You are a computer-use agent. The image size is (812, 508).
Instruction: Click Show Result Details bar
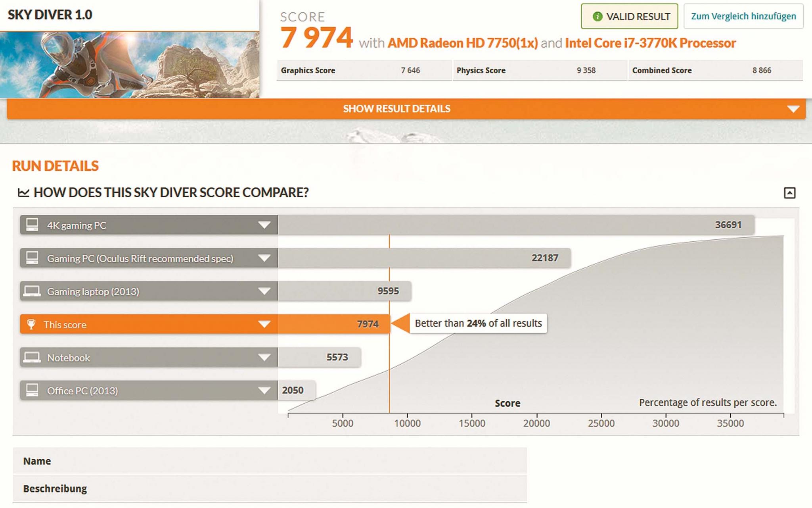coord(396,109)
